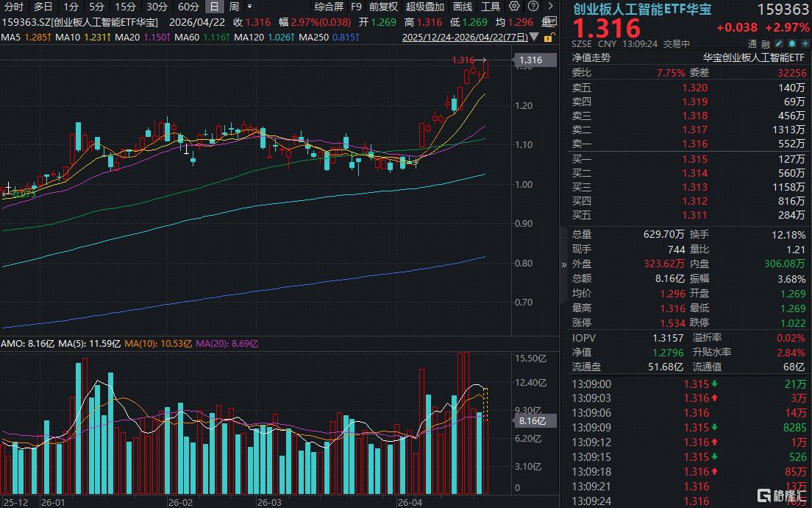812x508 pixels.
Task: Click the MA(10): 10.53亿 volume label
Action: [x=157, y=344]
